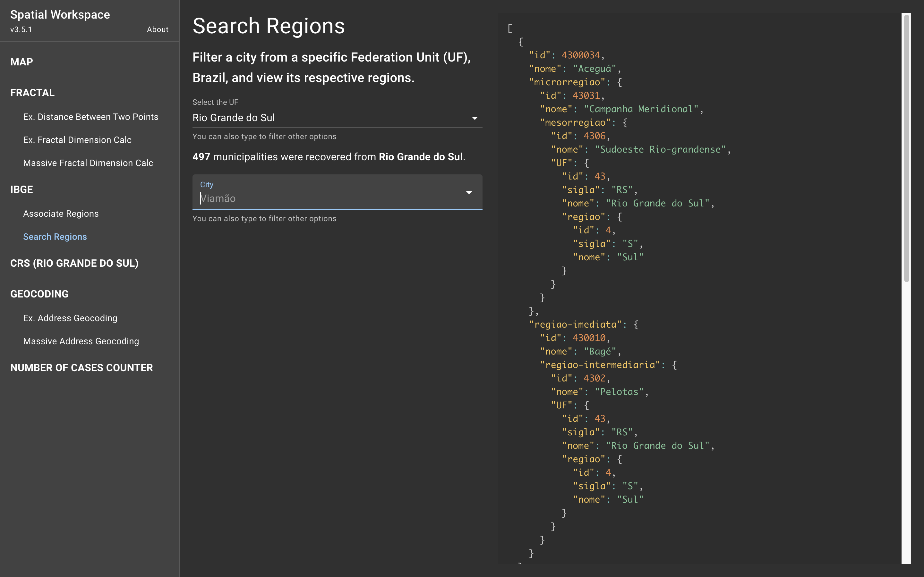Select Ex. Fractal Dimension Calc

click(x=77, y=140)
